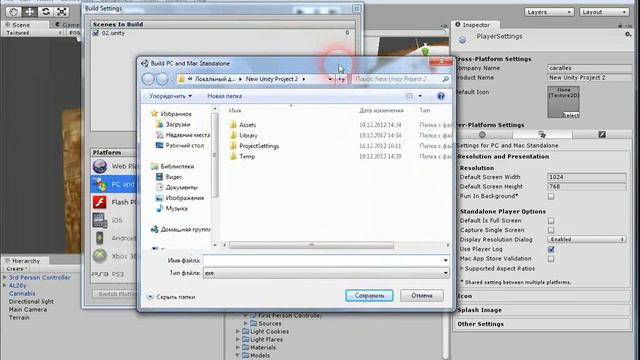
Task: Select Flash Player platform in Build Settings
Action: [x=114, y=202]
